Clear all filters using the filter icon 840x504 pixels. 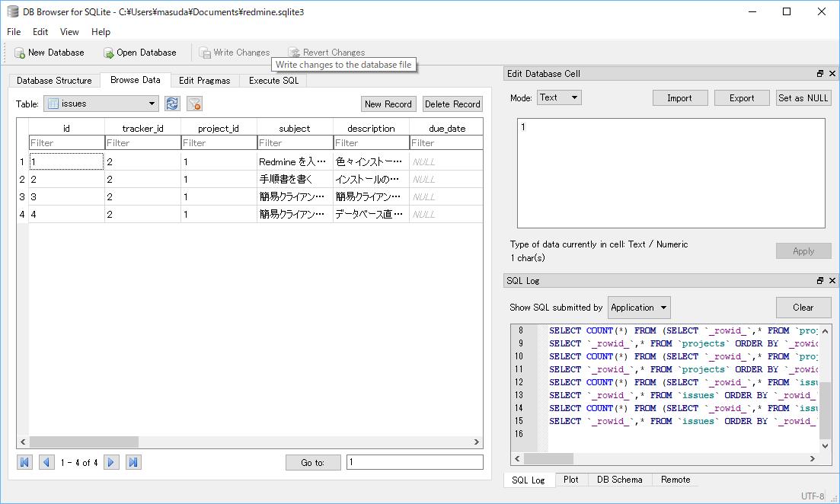tap(194, 104)
